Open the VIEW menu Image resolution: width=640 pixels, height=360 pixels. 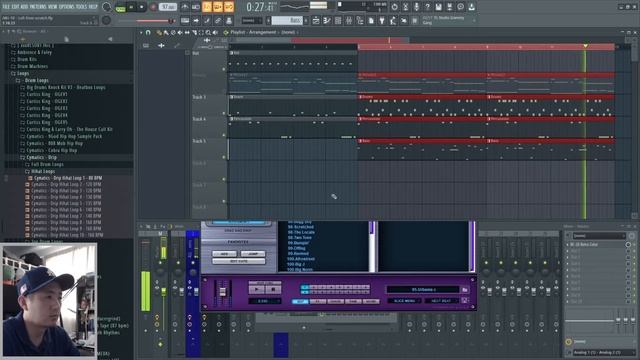(53, 7)
